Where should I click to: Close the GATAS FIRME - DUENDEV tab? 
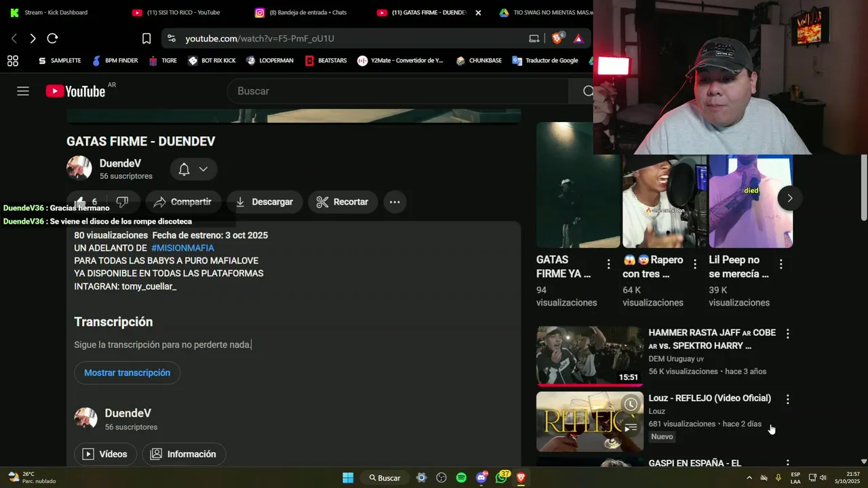(478, 12)
